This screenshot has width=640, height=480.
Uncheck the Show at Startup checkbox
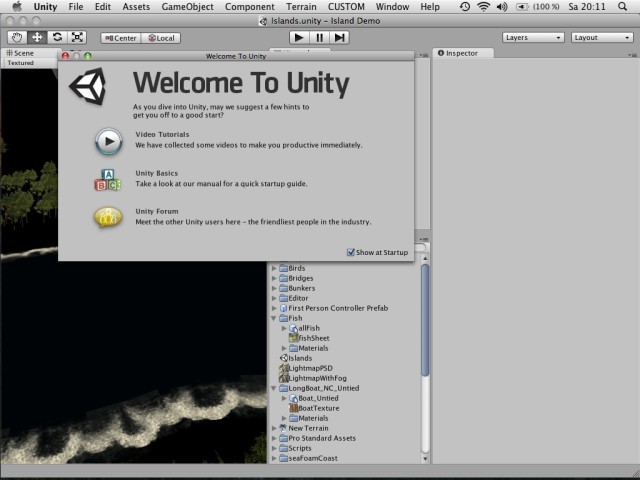pyautogui.click(x=351, y=252)
